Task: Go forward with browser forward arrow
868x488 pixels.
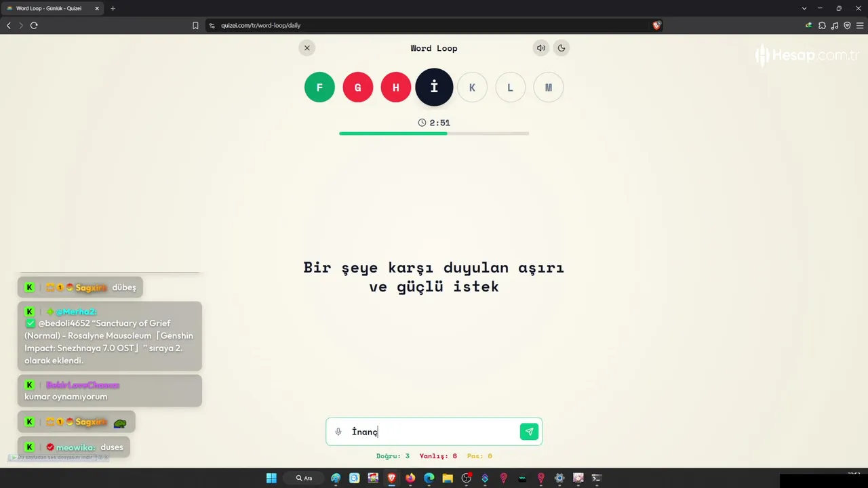Action: (x=21, y=25)
